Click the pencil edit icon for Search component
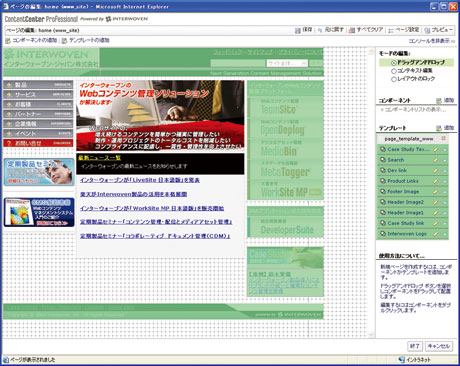The width and height of the screenshot is (460, 366). (x=436, y=160)
